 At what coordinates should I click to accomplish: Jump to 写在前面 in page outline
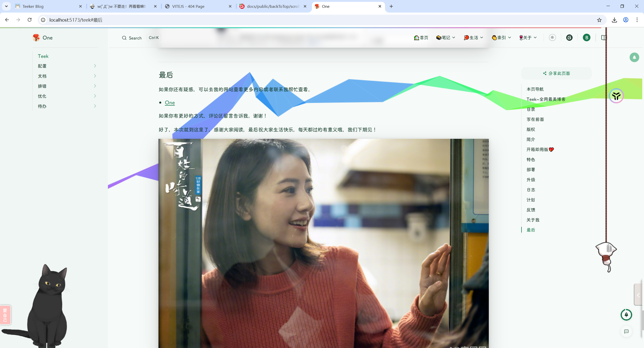click(535, 119)
